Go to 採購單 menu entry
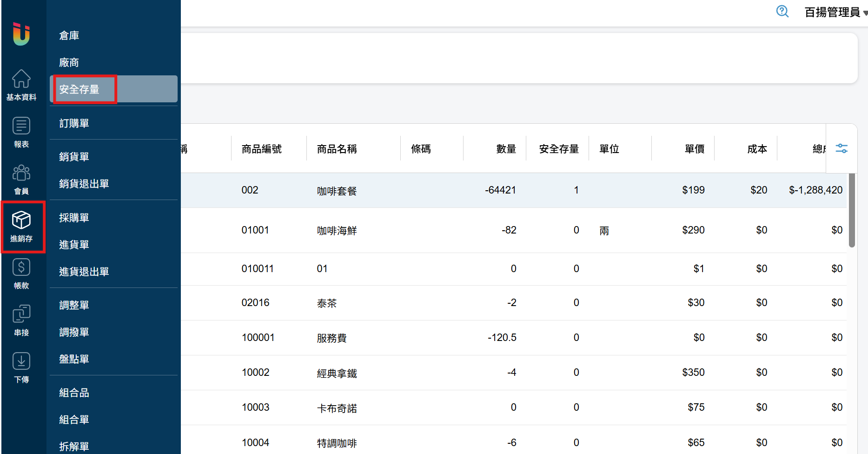The width and height of the screenshot is (868, 454). (74, 218)
